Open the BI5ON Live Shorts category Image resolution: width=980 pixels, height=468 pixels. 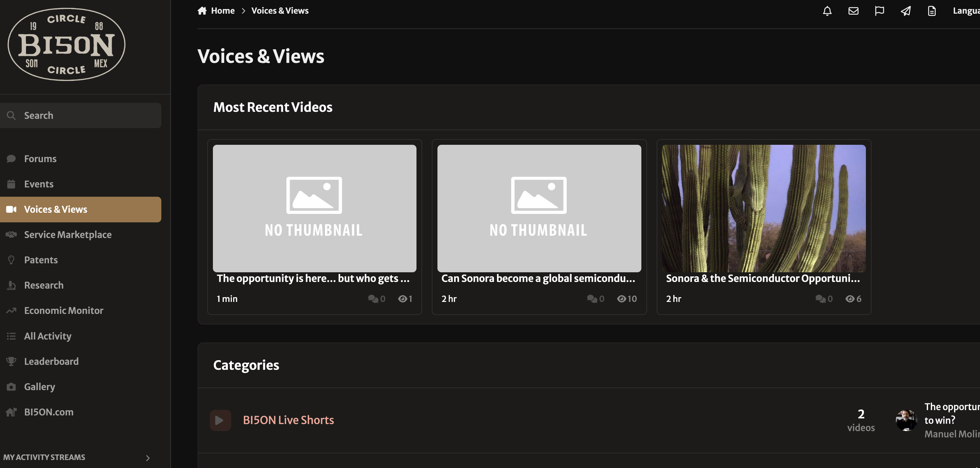point(288,420)
